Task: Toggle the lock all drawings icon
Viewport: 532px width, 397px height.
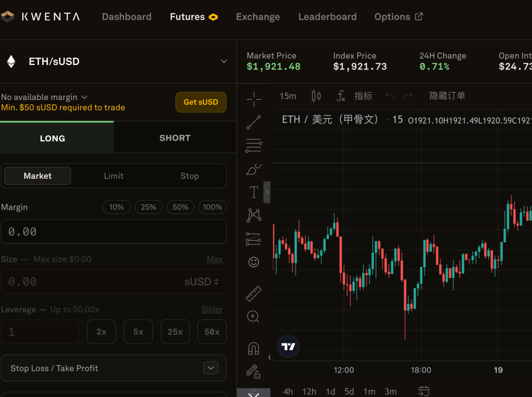Action: (x=254, y=372)
